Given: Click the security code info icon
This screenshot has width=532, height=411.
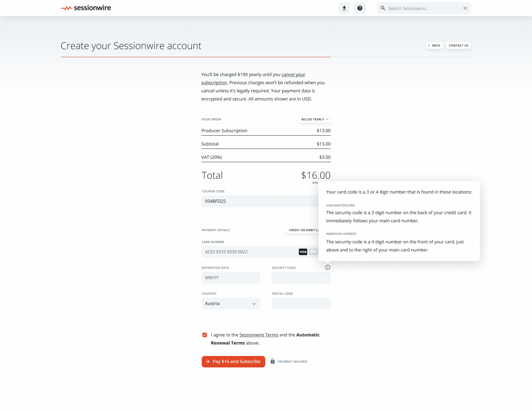Looking at the screenshot, I should click(x=327, y=267).
